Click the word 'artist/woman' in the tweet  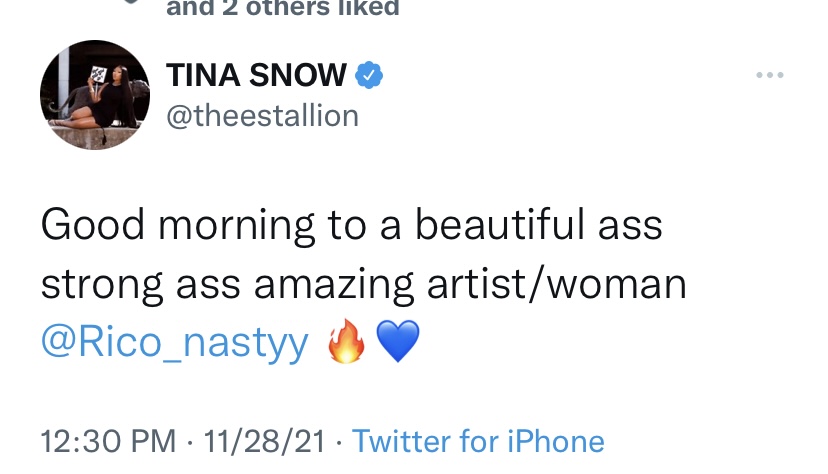(557, 284)
